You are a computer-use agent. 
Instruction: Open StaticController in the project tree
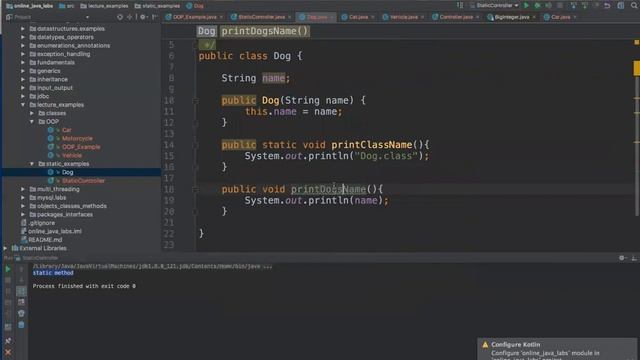pyautogui.click(x=83, y=180)
